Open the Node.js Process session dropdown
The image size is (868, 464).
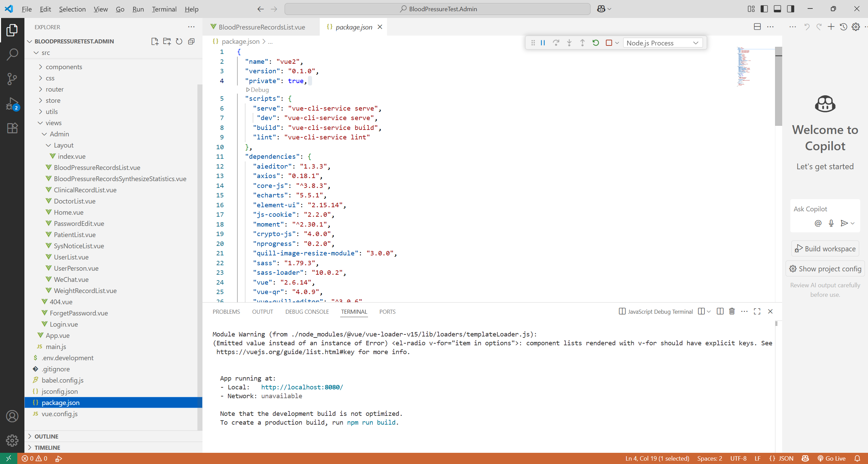[662, 43]
